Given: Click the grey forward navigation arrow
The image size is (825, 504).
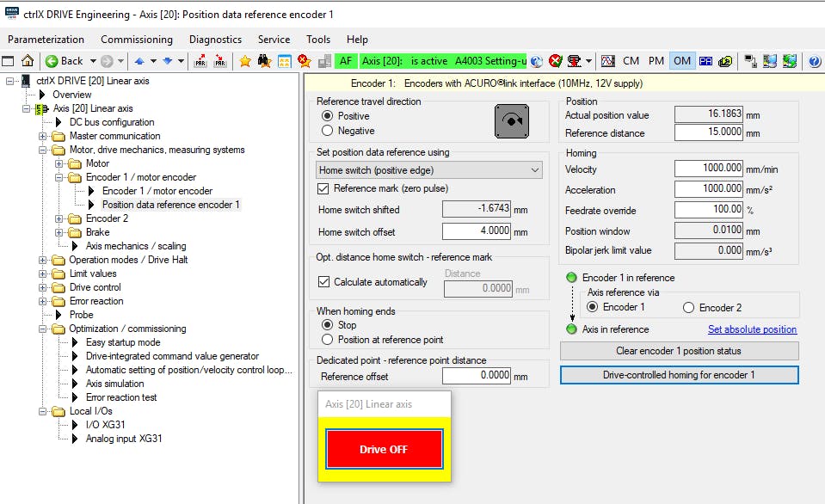Looking at the screenshot, I should click(x=107, y=61).
